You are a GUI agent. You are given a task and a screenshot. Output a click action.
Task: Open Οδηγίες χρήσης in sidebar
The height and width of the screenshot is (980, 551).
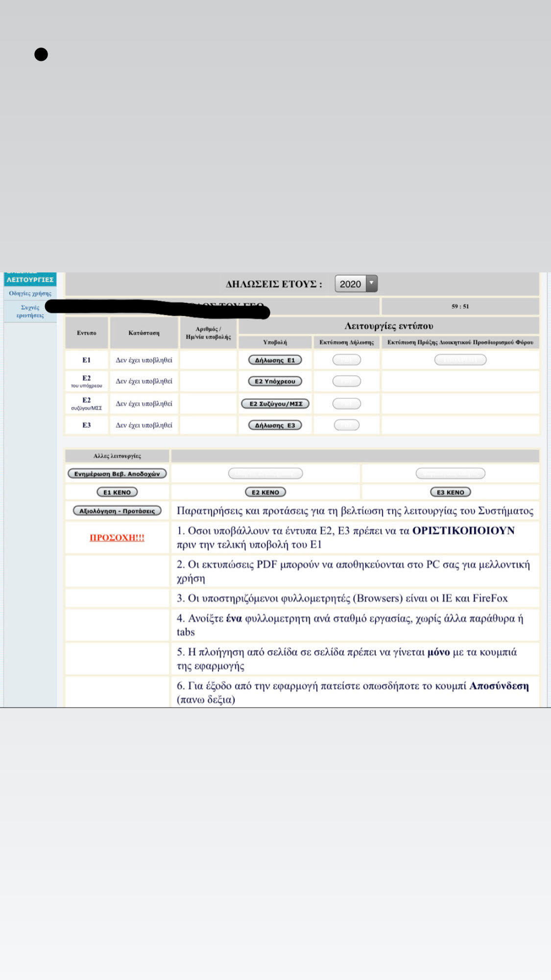pyautogui.click(x=30, y=294)
